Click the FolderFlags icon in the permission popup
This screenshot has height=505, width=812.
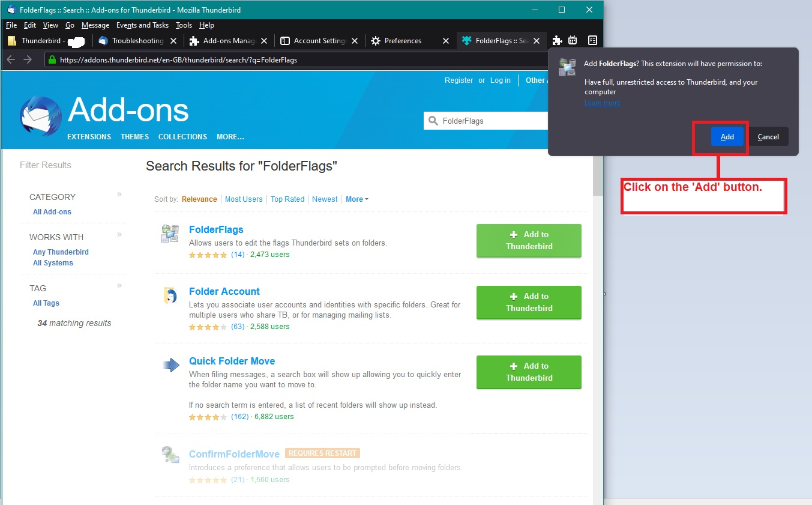[567, 67]
